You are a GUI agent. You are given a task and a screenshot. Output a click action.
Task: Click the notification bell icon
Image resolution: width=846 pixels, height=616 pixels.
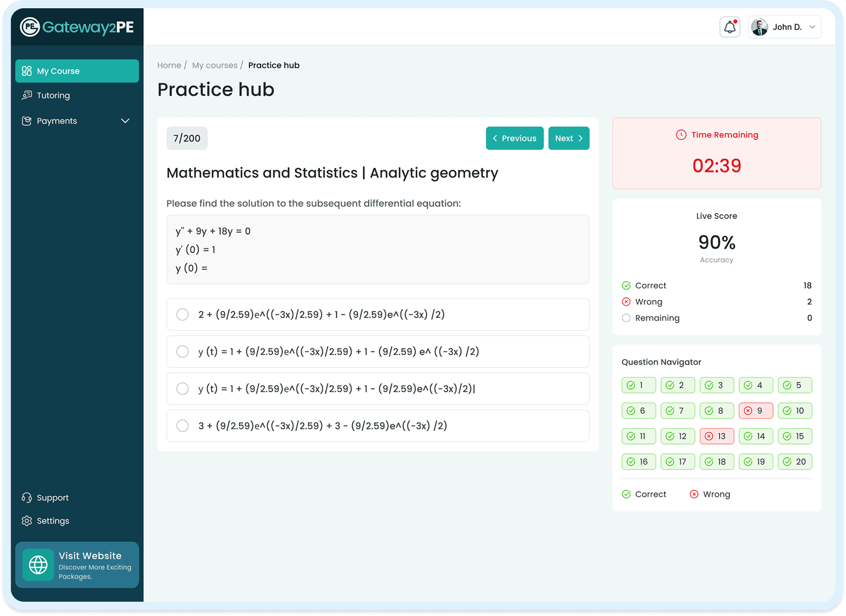coord(729,26)
